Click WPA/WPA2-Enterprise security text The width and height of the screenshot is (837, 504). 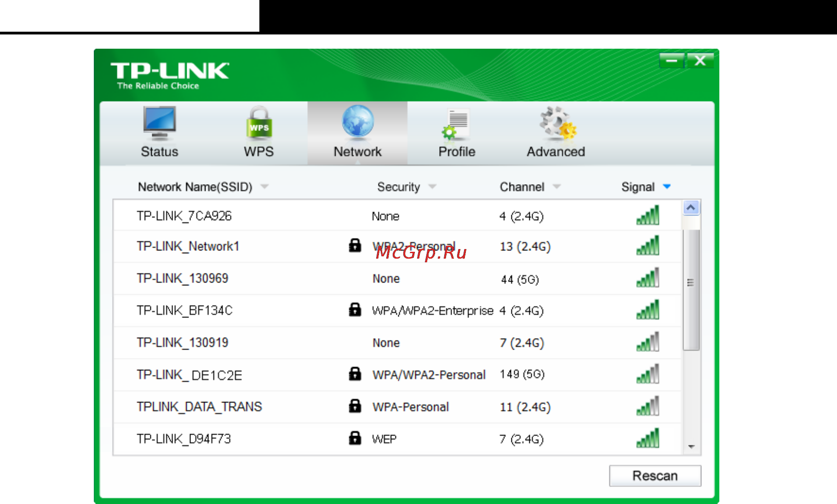432,311
